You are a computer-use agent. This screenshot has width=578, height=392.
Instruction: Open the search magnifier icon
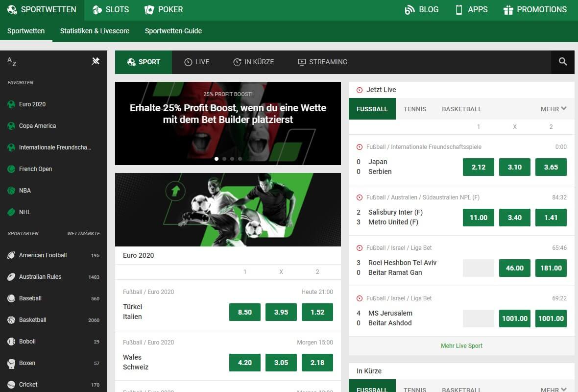point(562,62)
